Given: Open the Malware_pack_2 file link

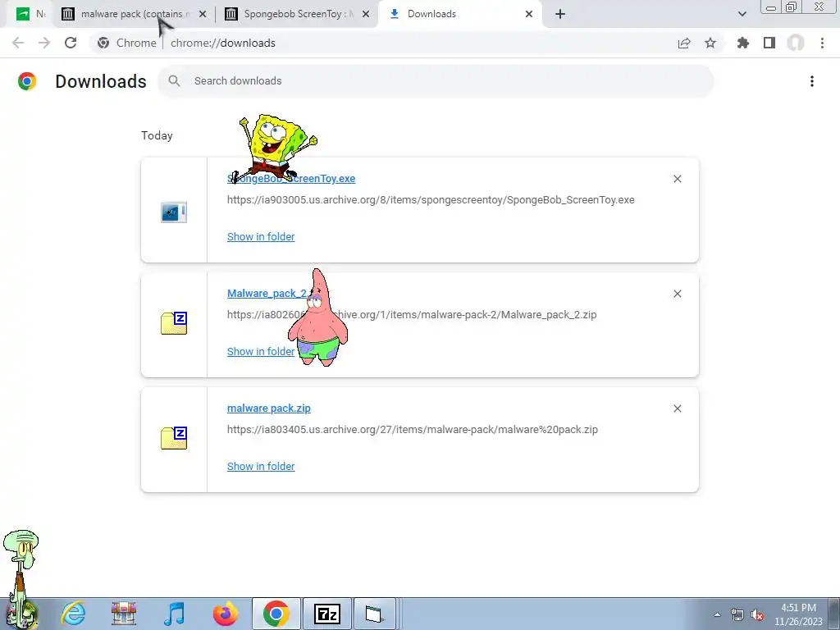Looking at the screenshot, I should (x=267, y=293).
